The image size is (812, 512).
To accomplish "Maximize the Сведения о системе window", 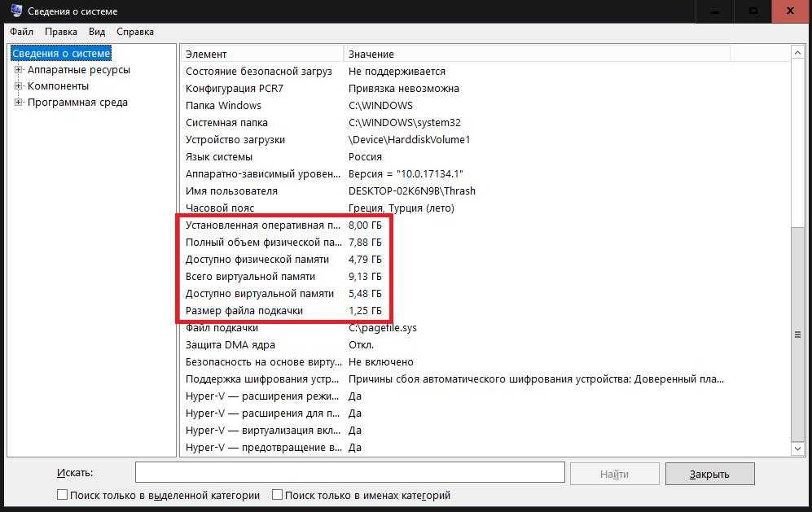I will [753, 11].
